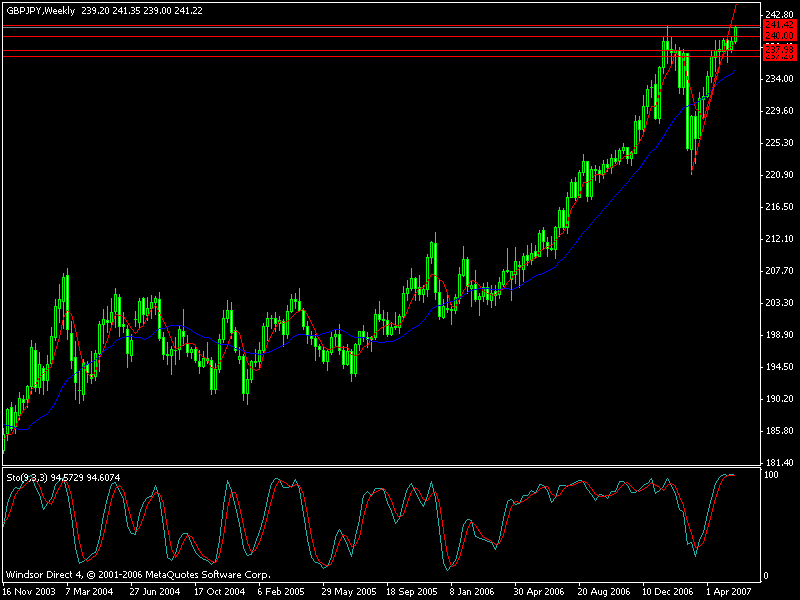Viewport: 800px width, 600px height.
Task: Click the 17 Oct 2004 date label
Action: [218, 591]
